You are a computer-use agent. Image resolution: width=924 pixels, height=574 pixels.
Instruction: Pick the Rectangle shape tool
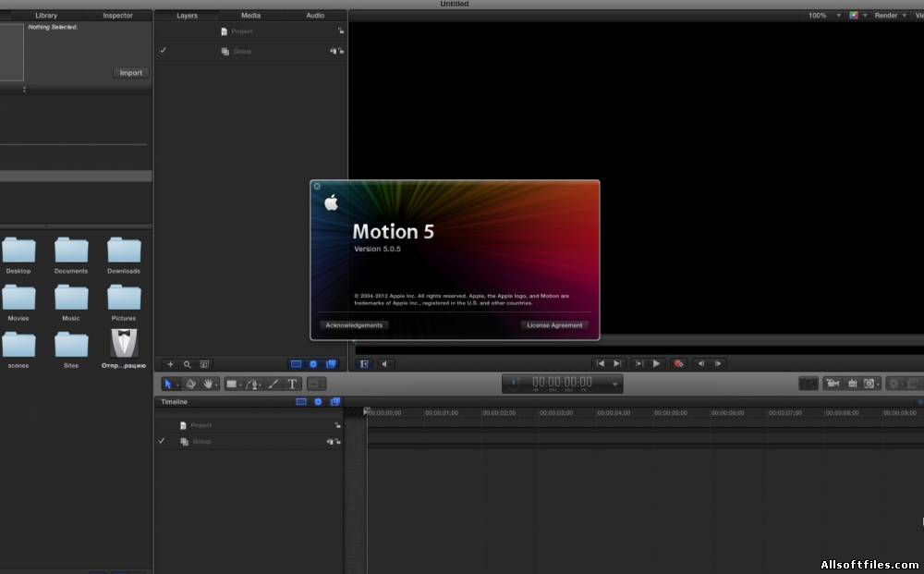(x=231, y=384)
